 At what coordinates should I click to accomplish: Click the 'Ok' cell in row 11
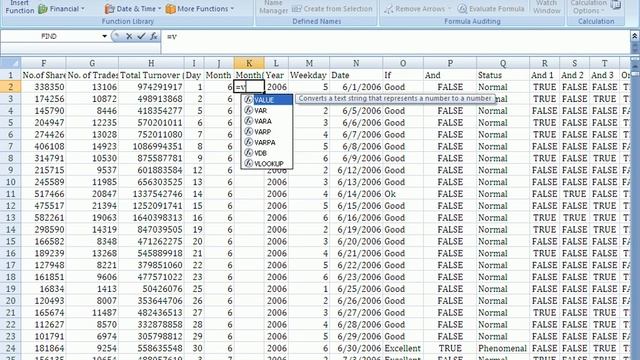403,194
